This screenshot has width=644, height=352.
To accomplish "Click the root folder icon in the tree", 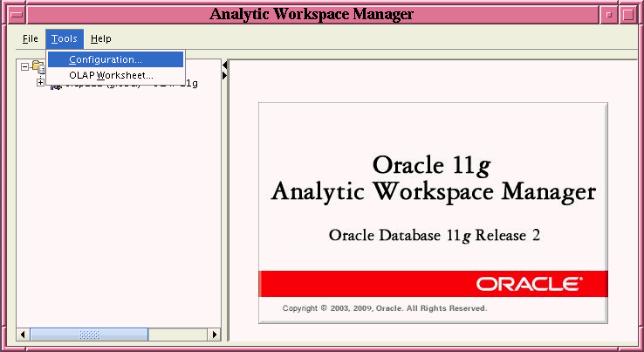I will 38,66.
